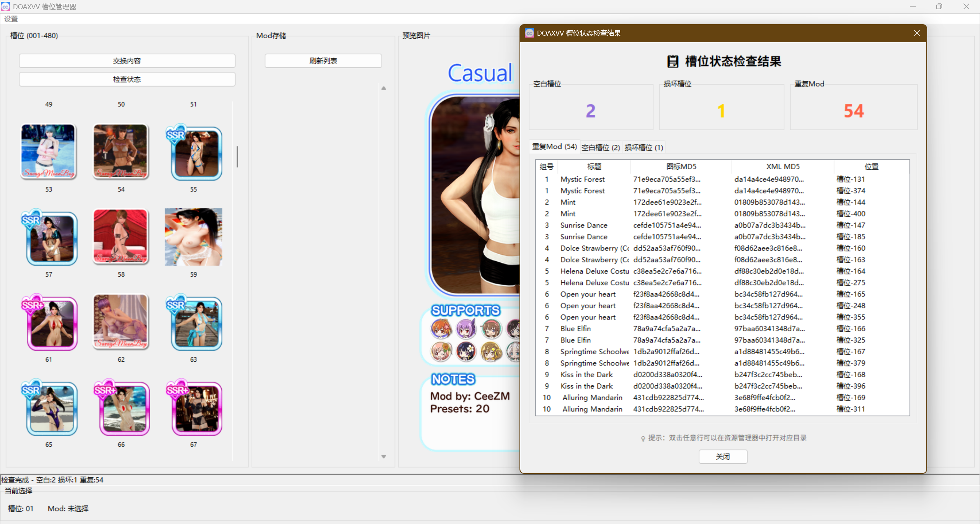Select the Alluring Mandarin row at 槽位-311

click(x=722, y=409)
